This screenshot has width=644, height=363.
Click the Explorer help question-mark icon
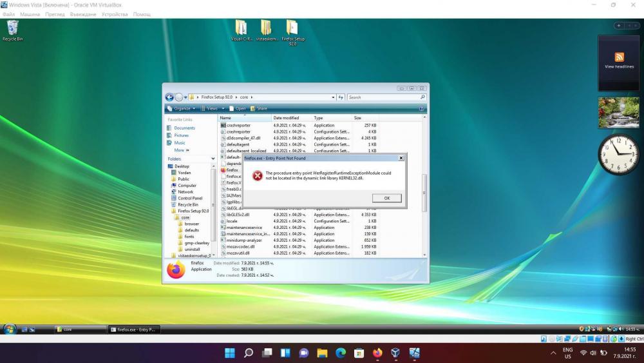coord(422,108)
